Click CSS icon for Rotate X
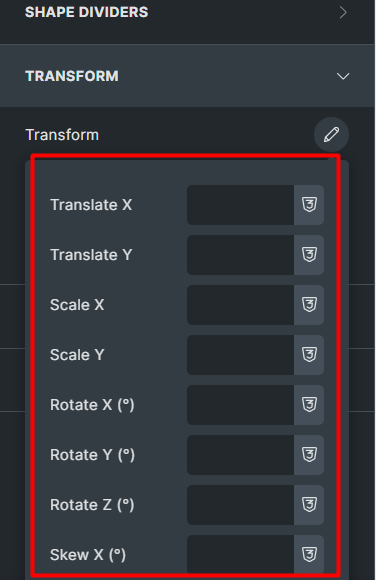Image resolution: width=376 pixels, height=580 pixels. point(309,405)
